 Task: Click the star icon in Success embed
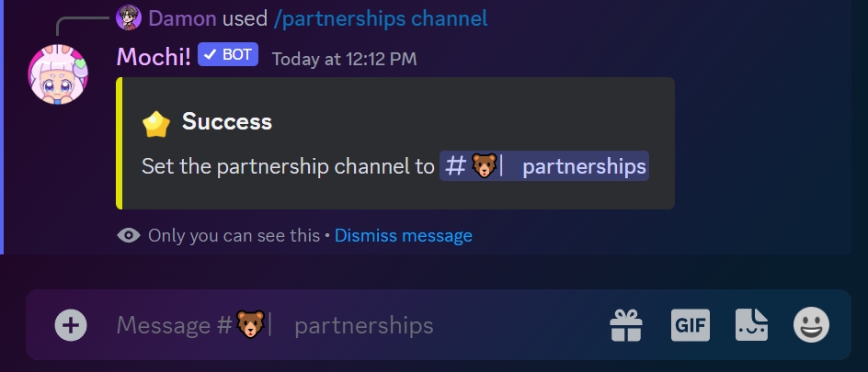click(x=156, y=124)
